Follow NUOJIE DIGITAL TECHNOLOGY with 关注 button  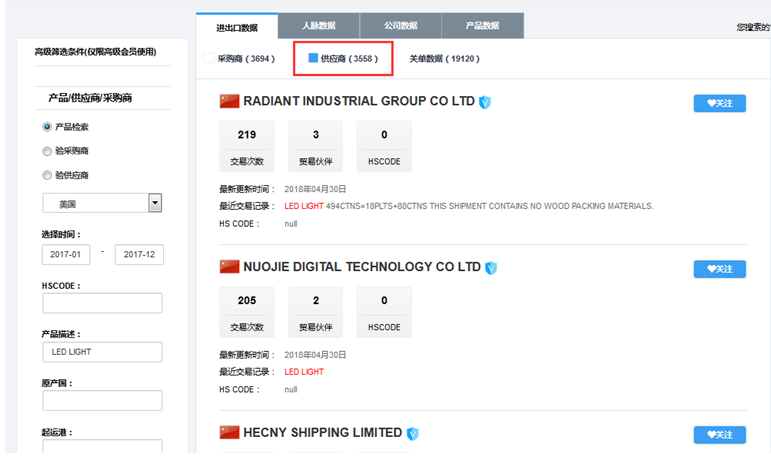point(719,269)
